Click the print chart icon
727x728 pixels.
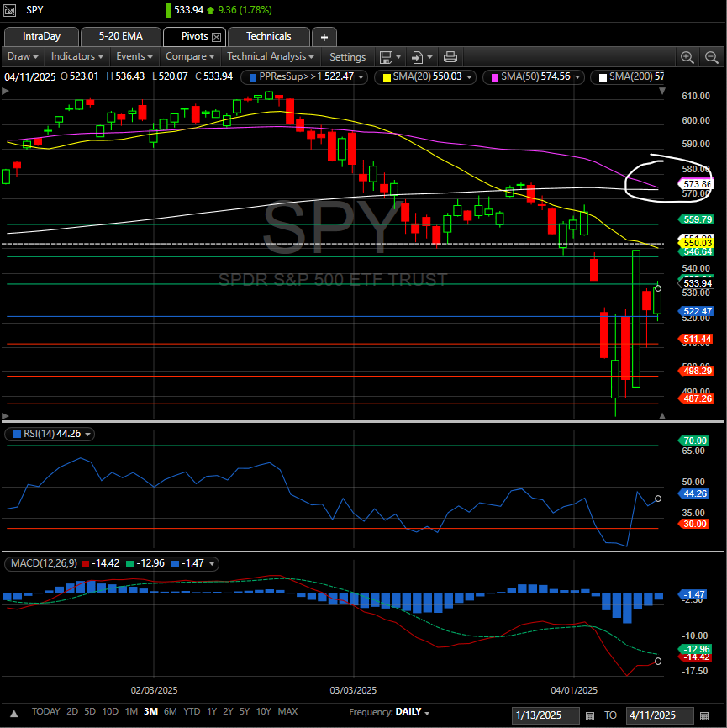(x=450, y=57)
